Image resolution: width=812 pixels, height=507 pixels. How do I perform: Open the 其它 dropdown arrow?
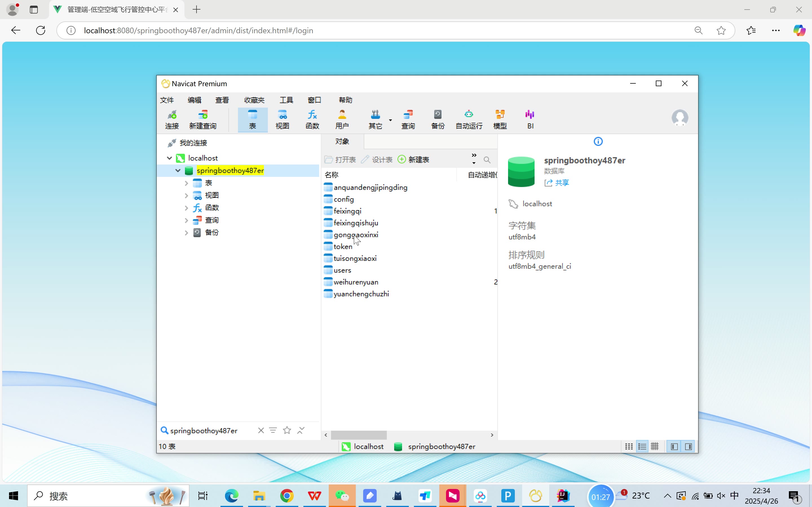tap(390, 120)
